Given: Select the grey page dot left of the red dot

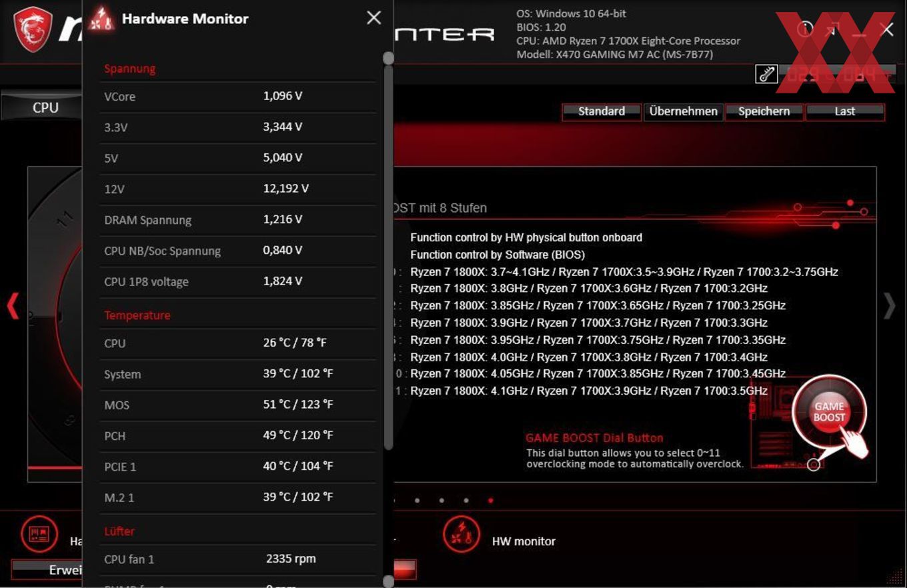Looking at the screenshot, I should pyautogui.click(x=466, y=500).
